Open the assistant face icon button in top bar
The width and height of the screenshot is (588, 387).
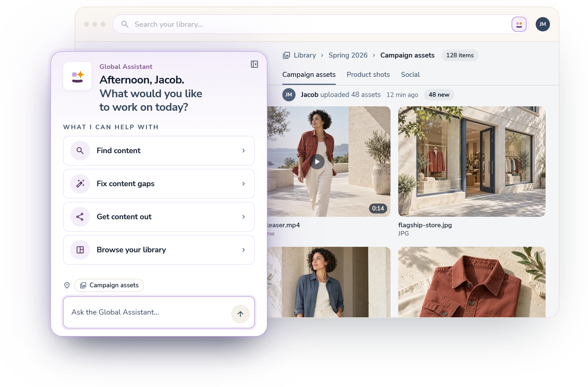click(519, 24)
